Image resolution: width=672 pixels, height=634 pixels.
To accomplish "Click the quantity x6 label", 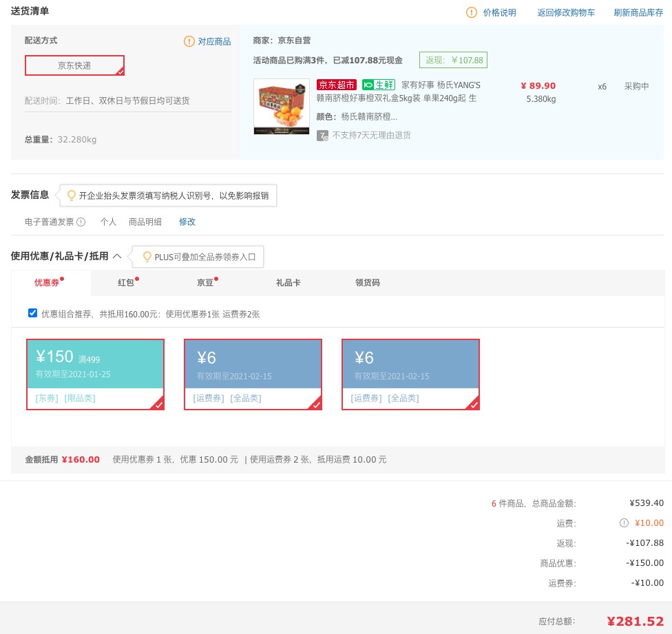I will pyautogui.click(x=602, y=87).
